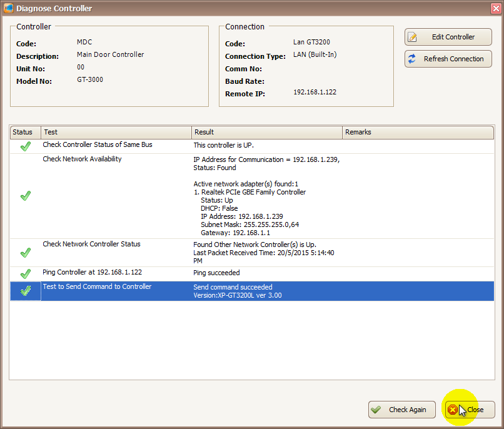Viewport: 504px width, 429px height.
Task: Click the Diagnose Controller app icon in title bar
Action: click(x=9, y=8)
